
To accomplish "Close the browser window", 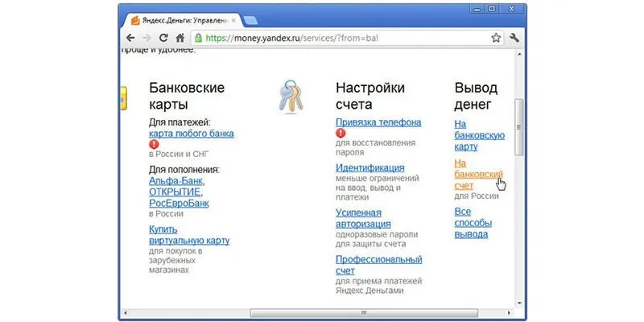I will click(511, 9).
